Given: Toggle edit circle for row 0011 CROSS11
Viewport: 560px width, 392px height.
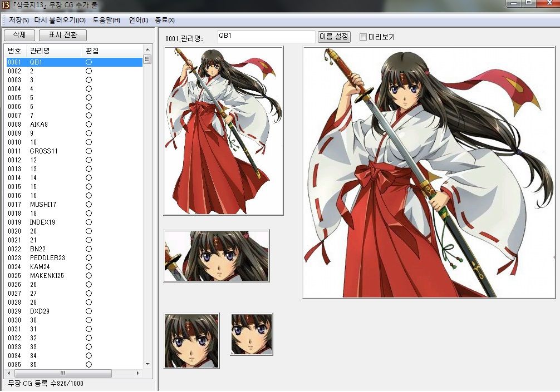Looking at the screenshot, I should 89,151.
